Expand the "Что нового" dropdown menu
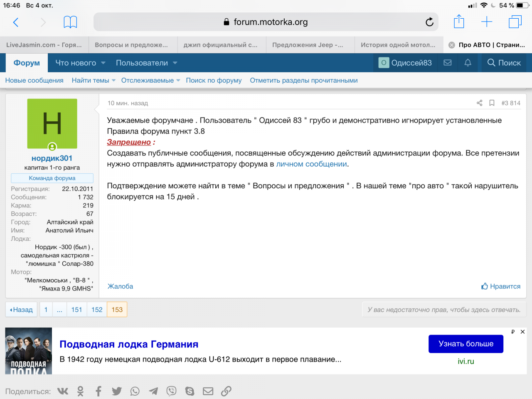532x399 pixels. (x=103, y=63)
